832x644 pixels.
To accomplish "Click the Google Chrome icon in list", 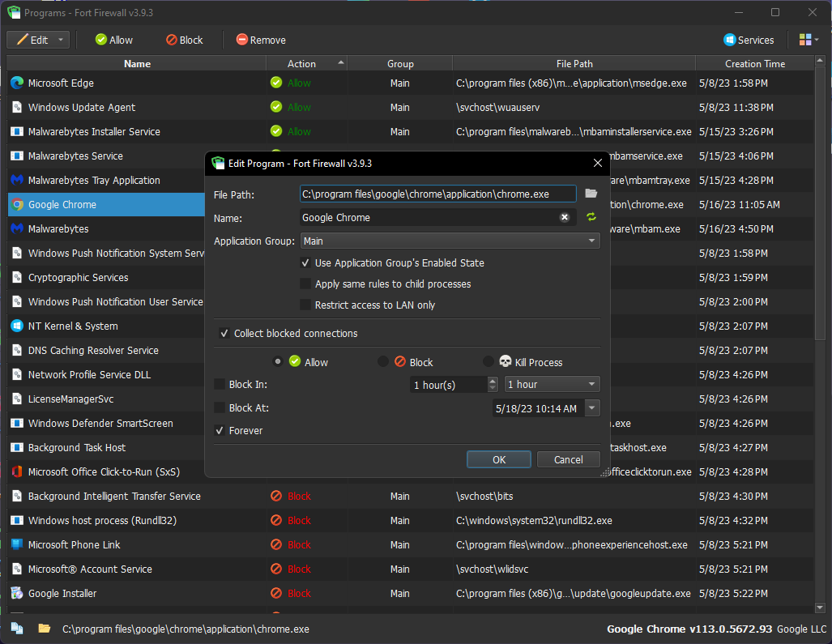I will pos(17,204).
